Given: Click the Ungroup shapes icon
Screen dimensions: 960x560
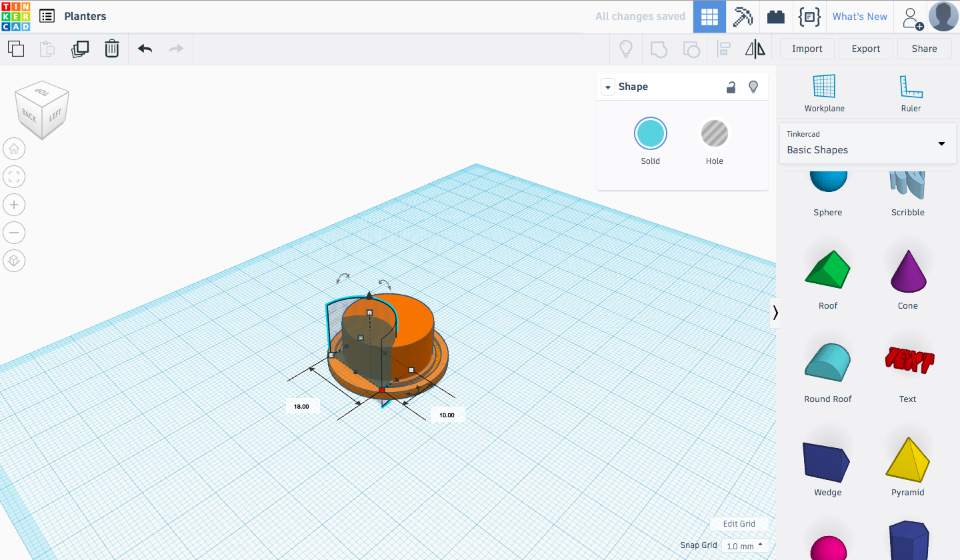Looking at the screenshot, I should 691,49.
